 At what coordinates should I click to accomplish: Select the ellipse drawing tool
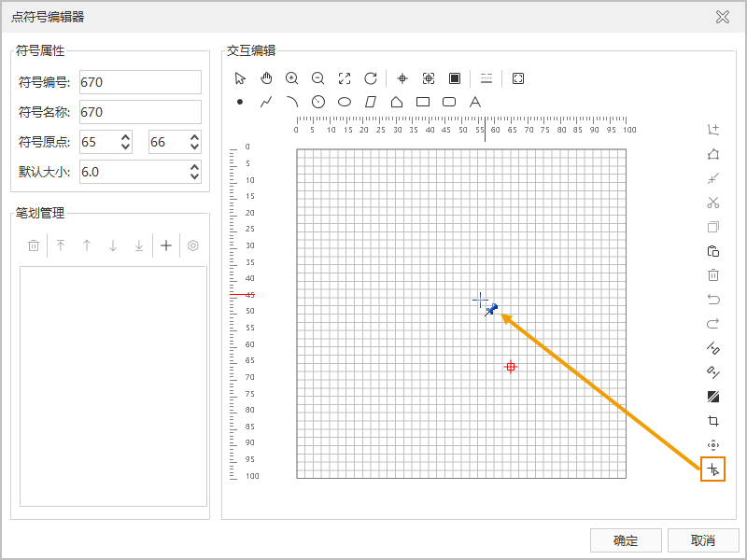point(345,102)
